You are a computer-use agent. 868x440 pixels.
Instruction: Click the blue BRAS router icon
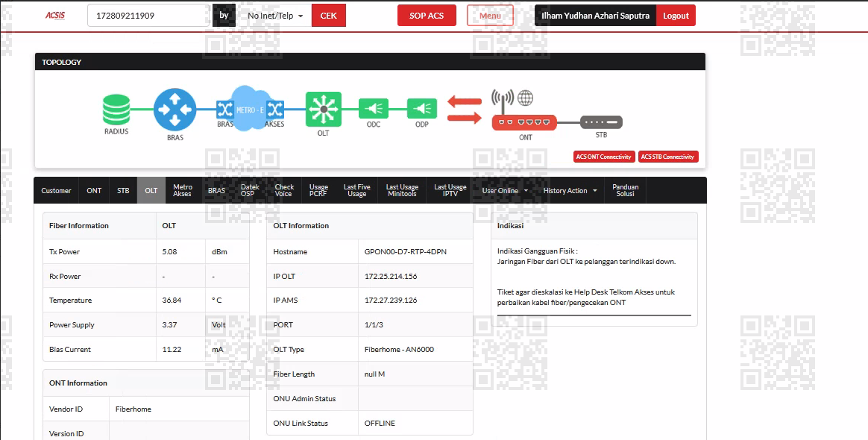(175, 110)
